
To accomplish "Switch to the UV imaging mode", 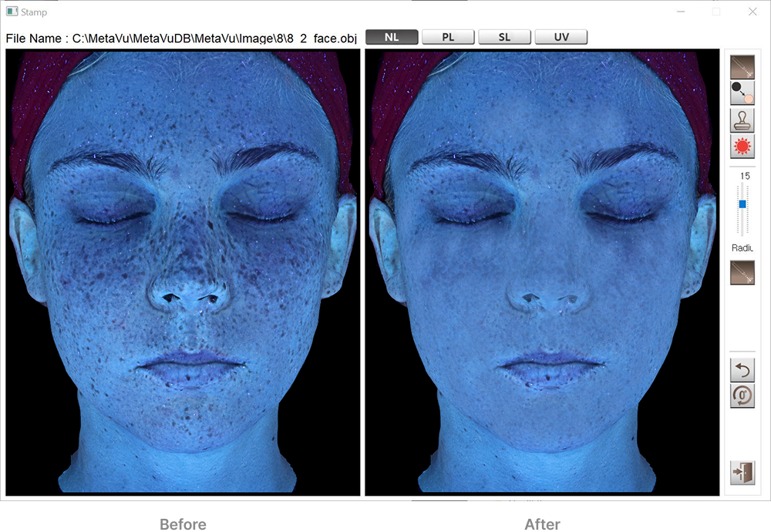I will (x=561, y=36).
